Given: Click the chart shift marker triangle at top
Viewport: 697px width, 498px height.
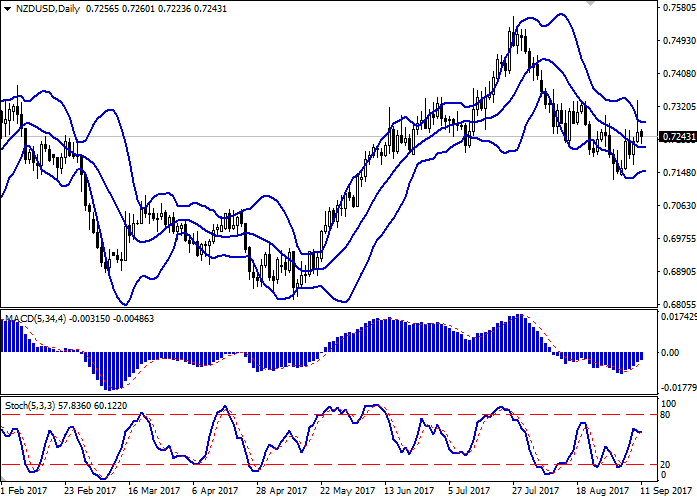Looking at the screenshot, I should pos(590,3).
